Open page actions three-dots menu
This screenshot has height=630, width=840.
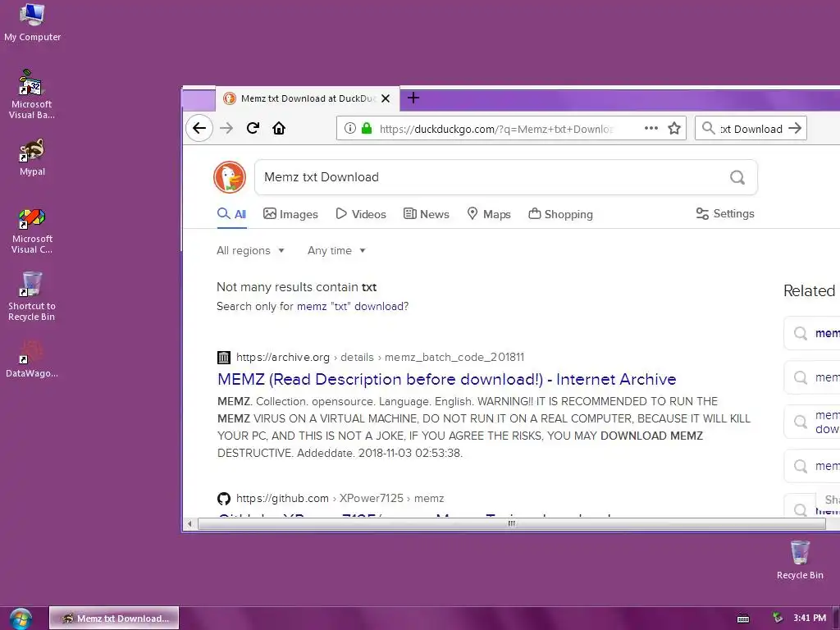pos(651,128)
